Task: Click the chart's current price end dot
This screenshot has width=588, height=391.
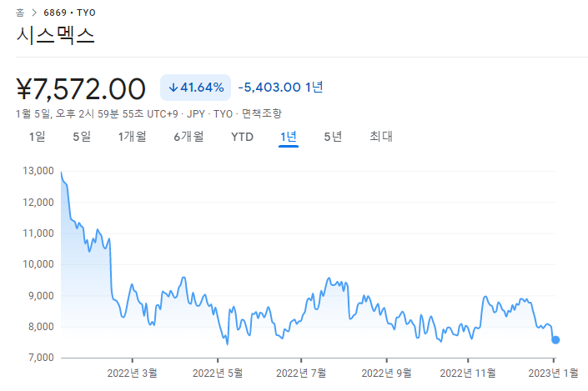Action: (x=555, y=340)
